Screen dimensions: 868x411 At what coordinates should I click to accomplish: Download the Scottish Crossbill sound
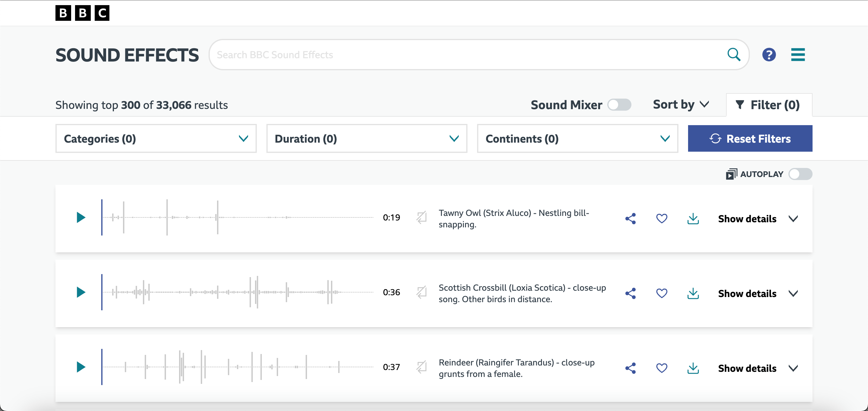(693, 293)
